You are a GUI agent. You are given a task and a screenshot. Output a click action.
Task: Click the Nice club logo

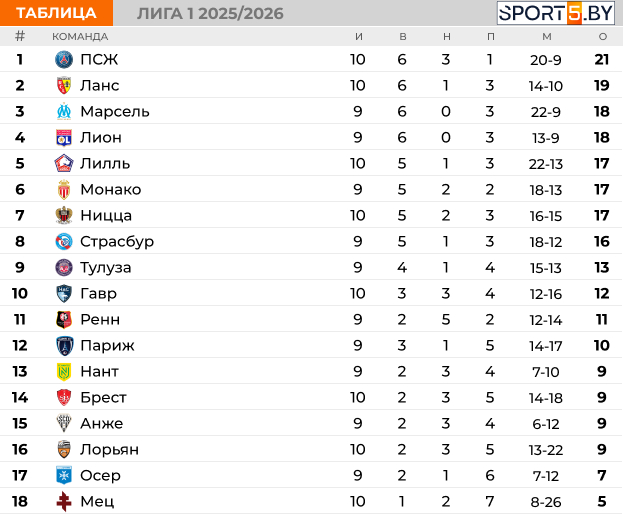tap(64, 216)
